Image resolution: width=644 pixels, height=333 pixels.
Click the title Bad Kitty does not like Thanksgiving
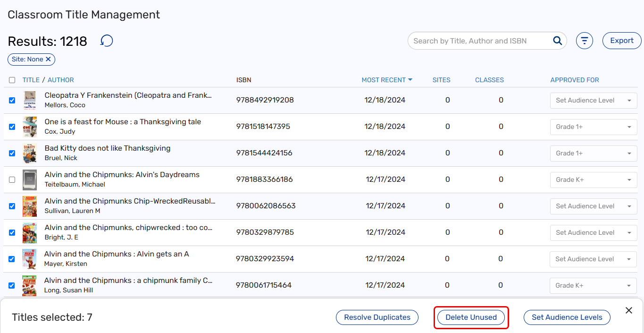(x=108, y=148)
